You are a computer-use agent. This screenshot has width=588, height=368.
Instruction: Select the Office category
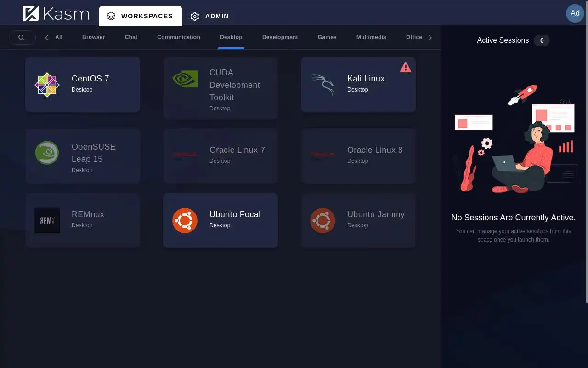click(414, 37)
